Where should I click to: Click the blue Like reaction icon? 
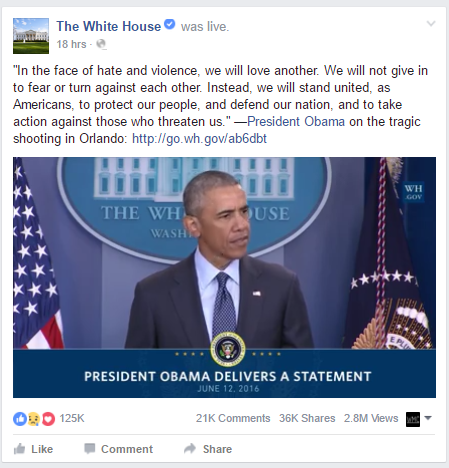pos(20,419)
